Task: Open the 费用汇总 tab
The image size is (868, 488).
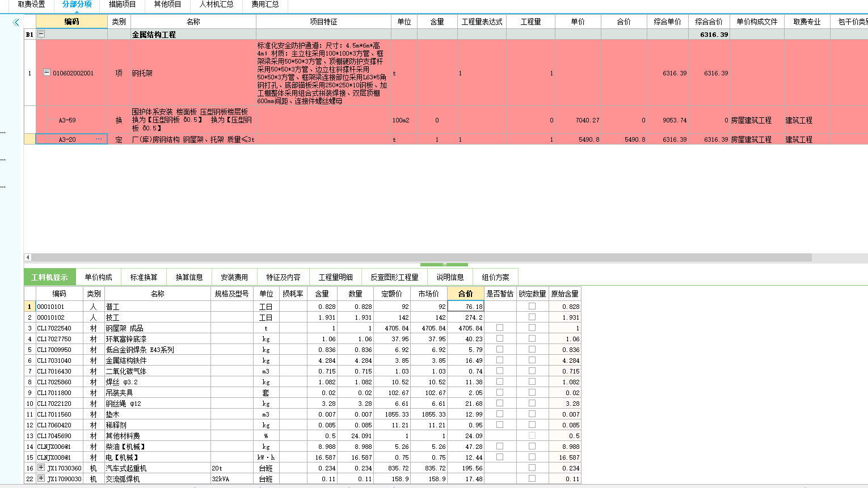Action: [266, 5]
